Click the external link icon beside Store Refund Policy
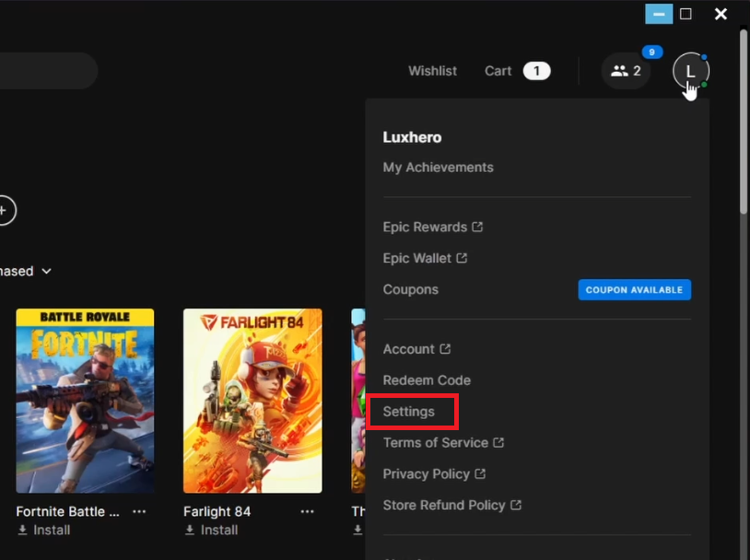This screenshot has height=560, width=750. (516, 505)
